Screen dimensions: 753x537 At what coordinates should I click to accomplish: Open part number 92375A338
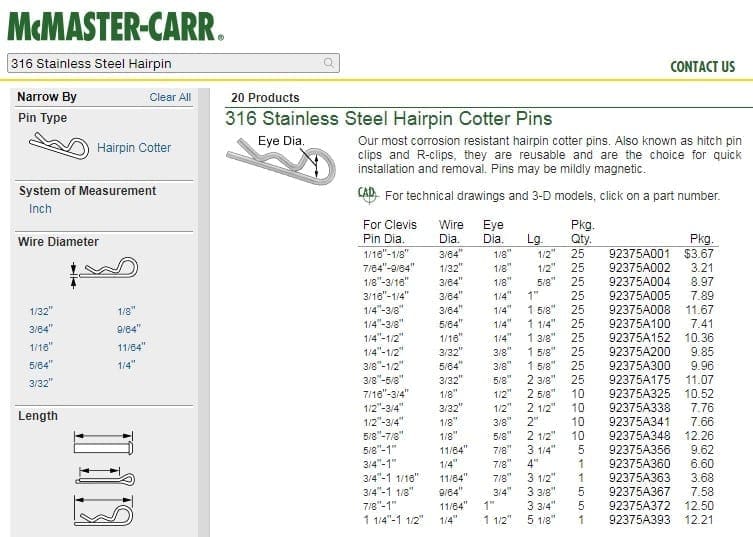[x=639, y=407]
